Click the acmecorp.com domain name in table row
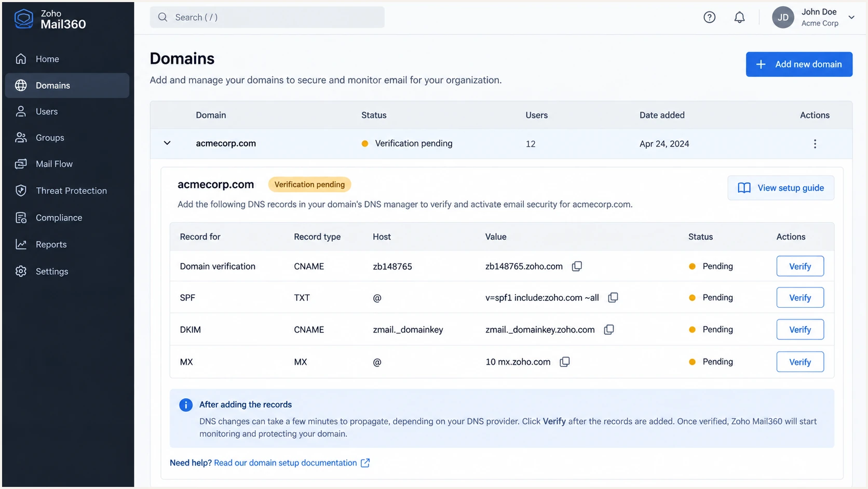This screenshot has width=868, height=489. [x=226, y=143]
